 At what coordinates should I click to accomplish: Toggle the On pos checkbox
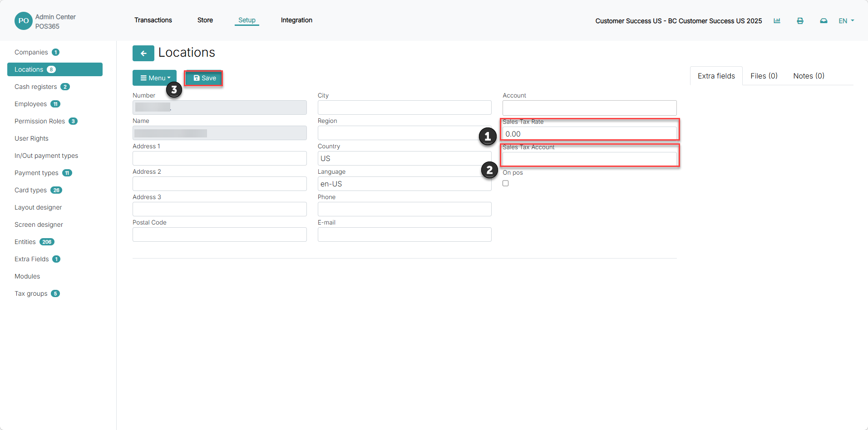[505, 183]
